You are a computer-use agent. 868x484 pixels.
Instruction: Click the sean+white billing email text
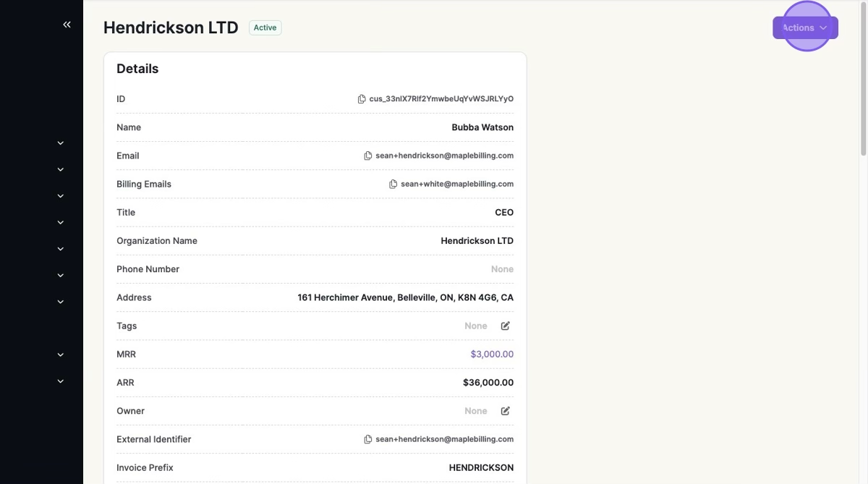(x=457, y=184)
